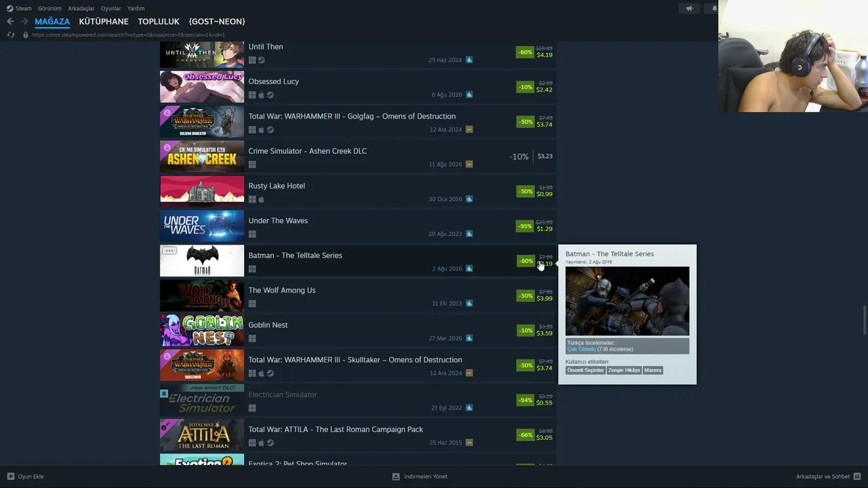868x488 pixels.
Task: Open the notification bell
Action: pos(714,8)
